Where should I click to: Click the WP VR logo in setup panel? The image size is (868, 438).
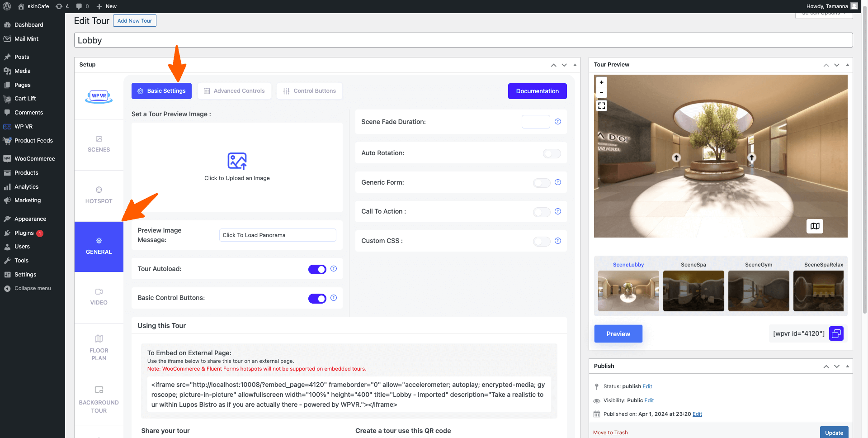coord(99,96)
